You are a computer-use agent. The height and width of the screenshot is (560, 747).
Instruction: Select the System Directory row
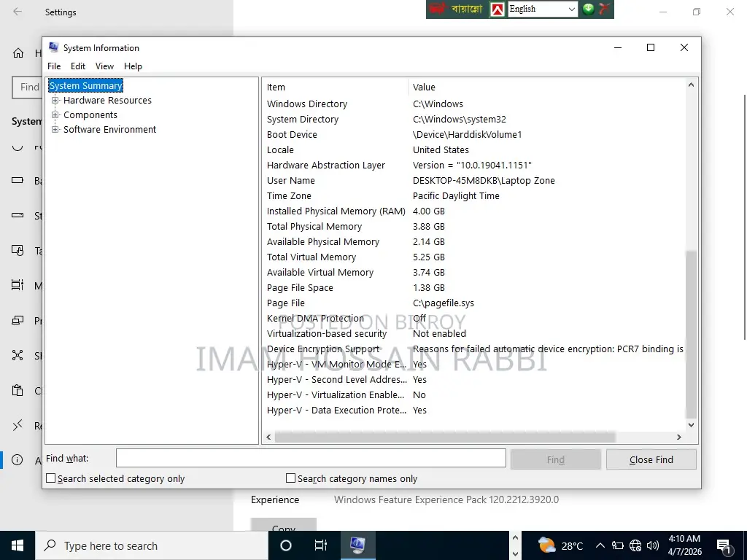[473, 119]
